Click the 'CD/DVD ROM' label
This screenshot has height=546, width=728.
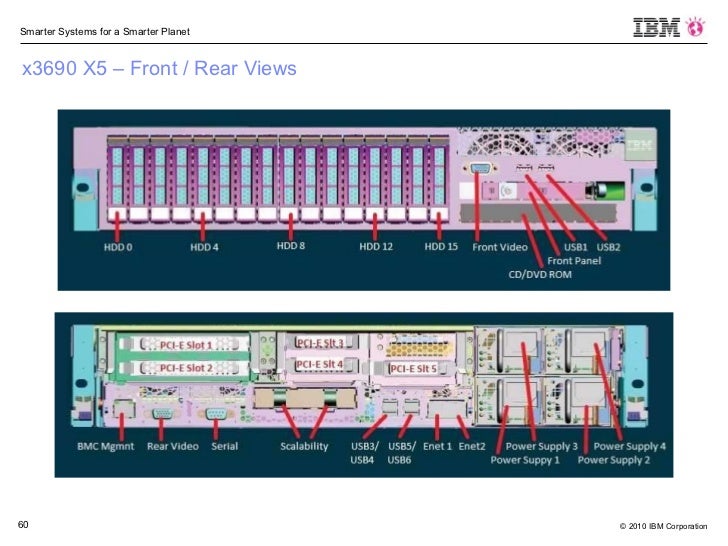pos(540,274)
